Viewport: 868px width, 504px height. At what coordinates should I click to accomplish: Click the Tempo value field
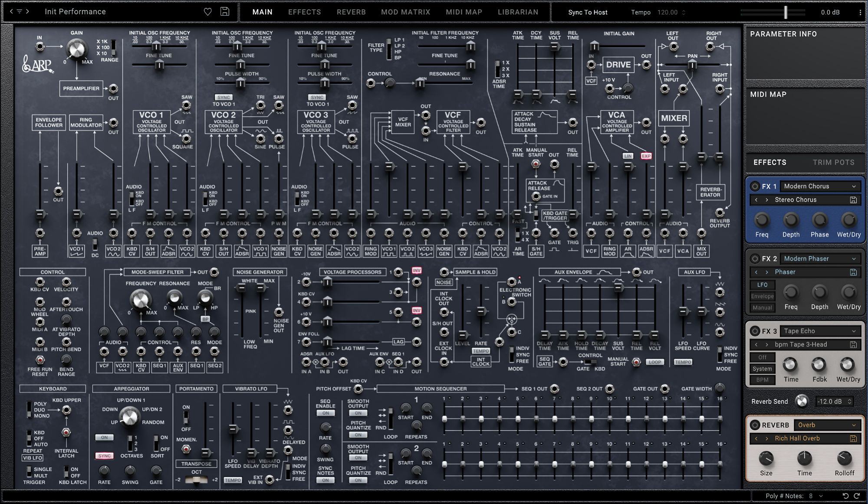tap(667, 12)
